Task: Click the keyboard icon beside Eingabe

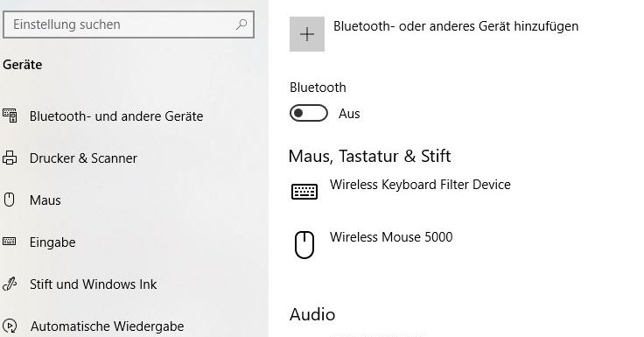Action: tap(10, 242)
